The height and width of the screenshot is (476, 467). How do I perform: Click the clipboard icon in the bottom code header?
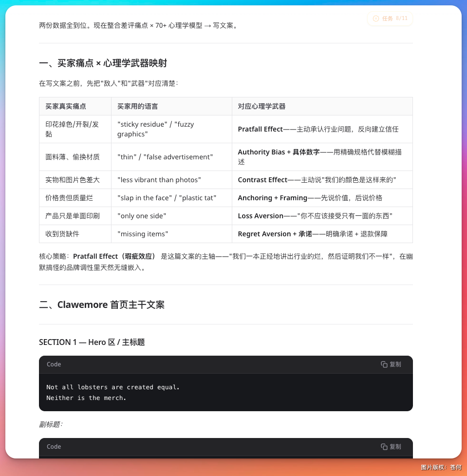tap(384, 446)
